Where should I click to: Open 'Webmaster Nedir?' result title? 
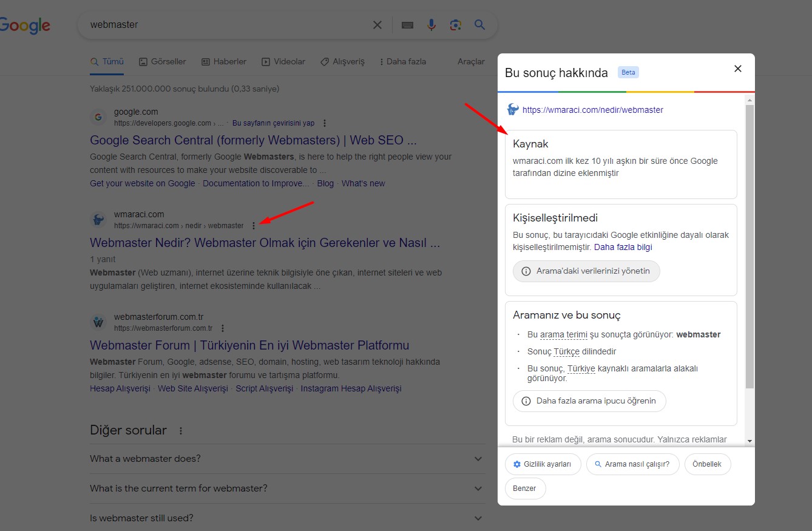(x=265, y=243)
